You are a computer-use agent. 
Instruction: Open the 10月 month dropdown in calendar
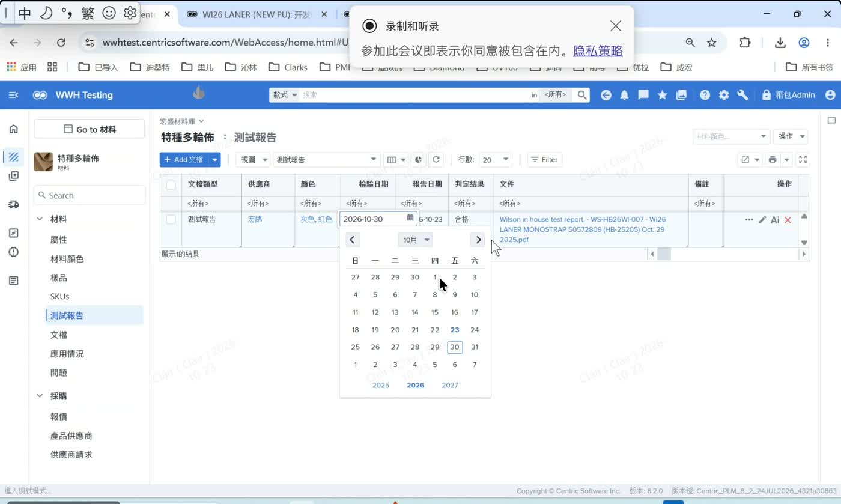pyautogui.click(x=415, y=240)
